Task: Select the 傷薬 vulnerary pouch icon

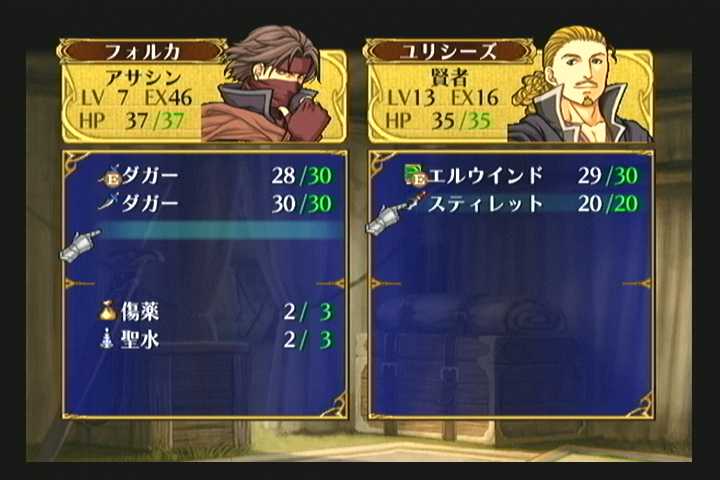Action: 108,311
